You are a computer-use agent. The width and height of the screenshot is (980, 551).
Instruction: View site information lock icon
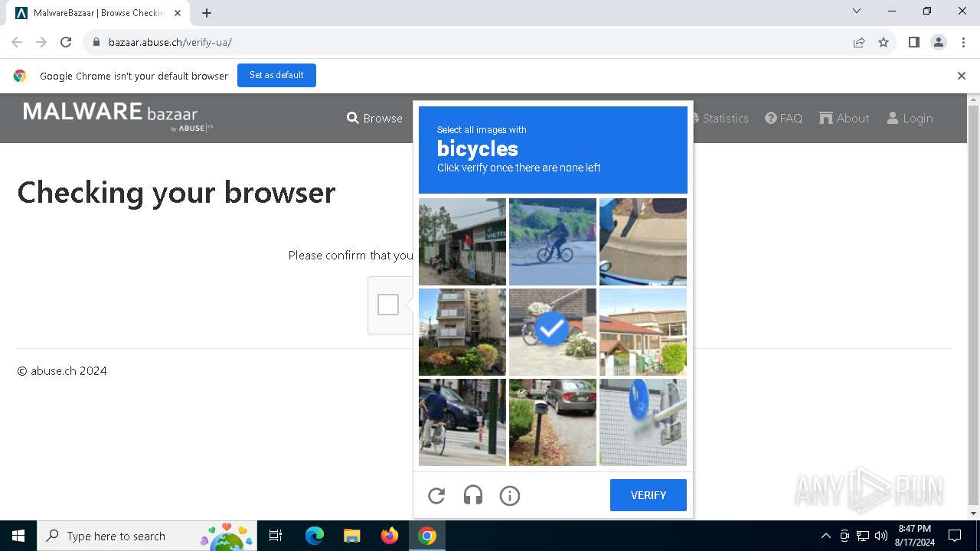pyautogui.click(x=96, y=42)
